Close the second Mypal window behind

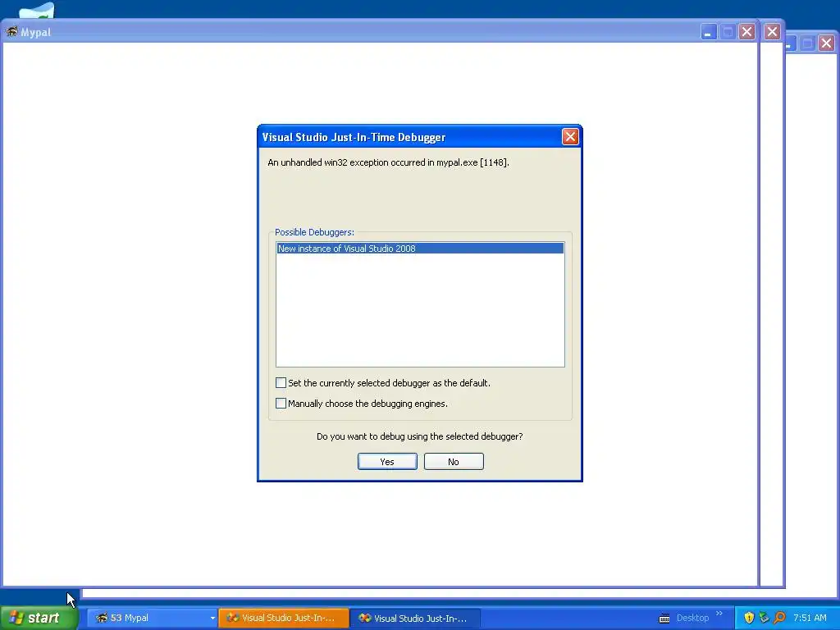pos(772,32)
